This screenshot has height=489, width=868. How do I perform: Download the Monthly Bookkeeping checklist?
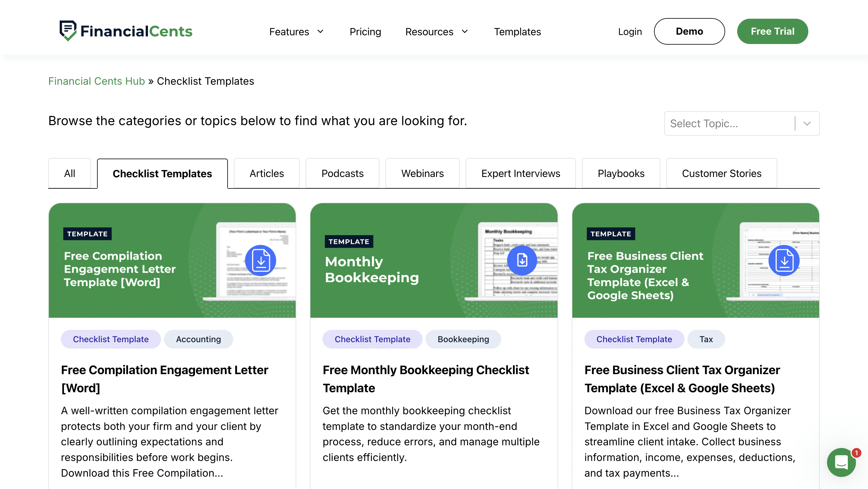pyautogui.click(x=522, y=260)
